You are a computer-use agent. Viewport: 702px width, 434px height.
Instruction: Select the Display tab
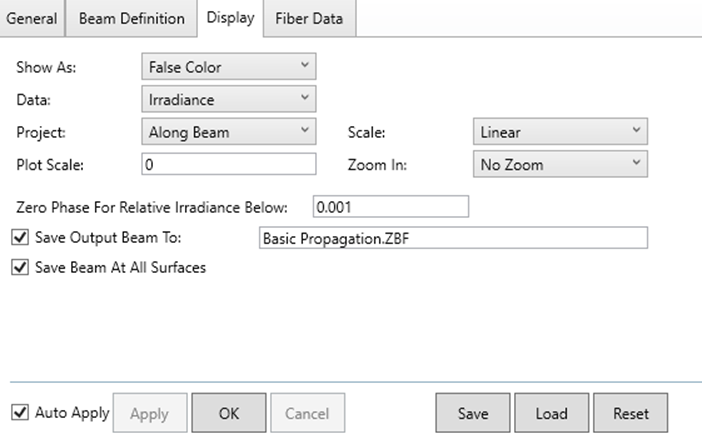coord(229,18)
